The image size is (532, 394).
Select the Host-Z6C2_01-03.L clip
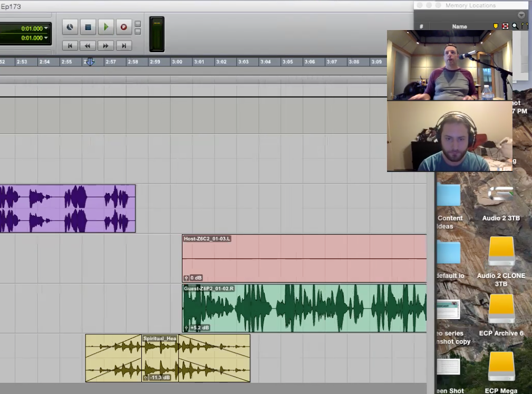point(304,258)
